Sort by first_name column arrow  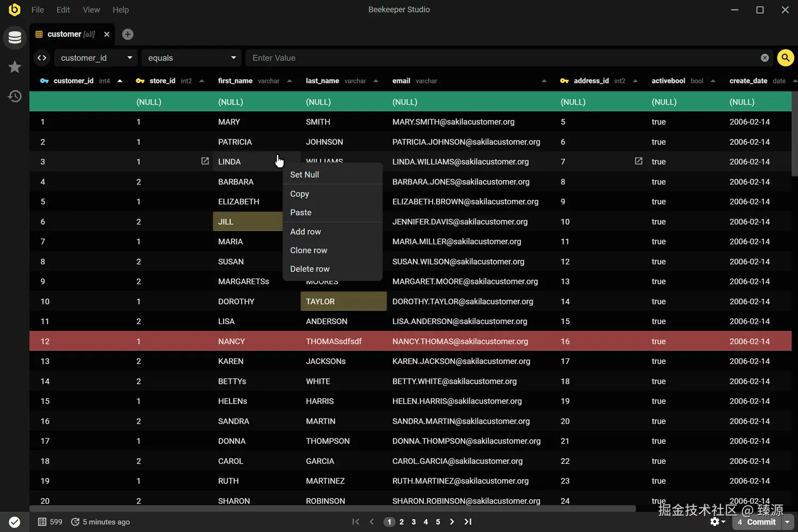[289, 81]
